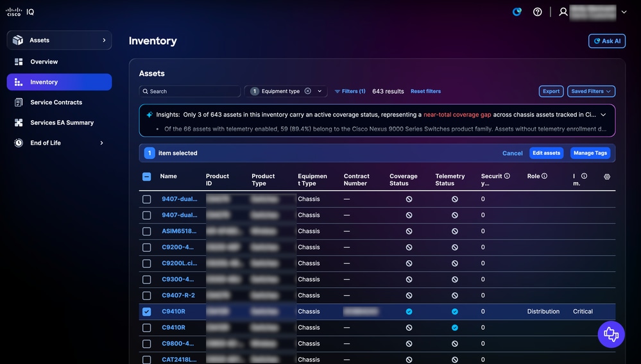Clear the Equipment type filter chip

(308, 91)
